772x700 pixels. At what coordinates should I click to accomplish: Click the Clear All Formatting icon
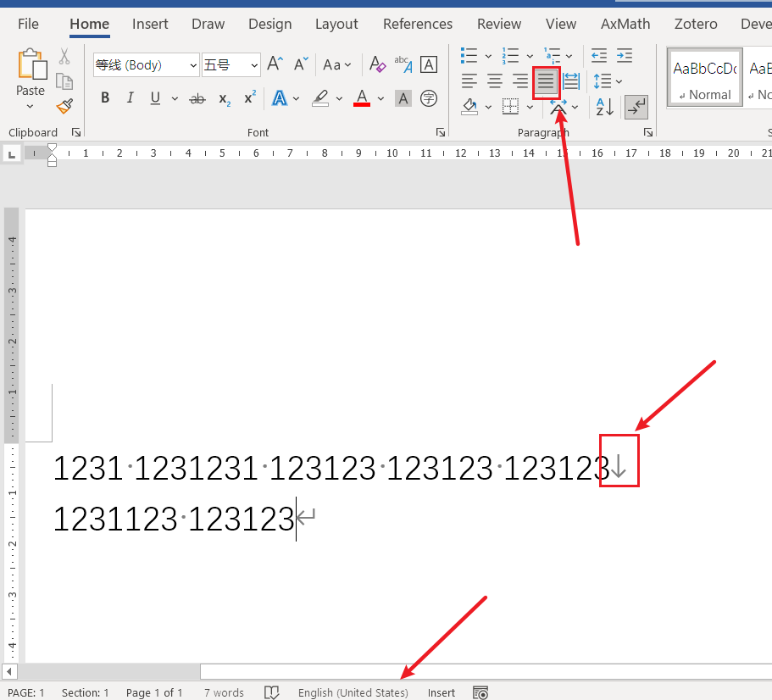(x=376, y=64)
